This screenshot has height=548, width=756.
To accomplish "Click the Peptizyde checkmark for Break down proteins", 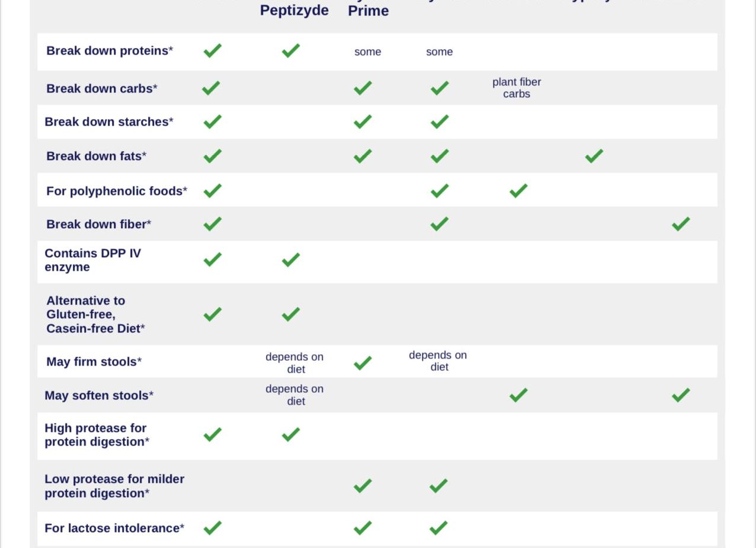I will (290, 51).
